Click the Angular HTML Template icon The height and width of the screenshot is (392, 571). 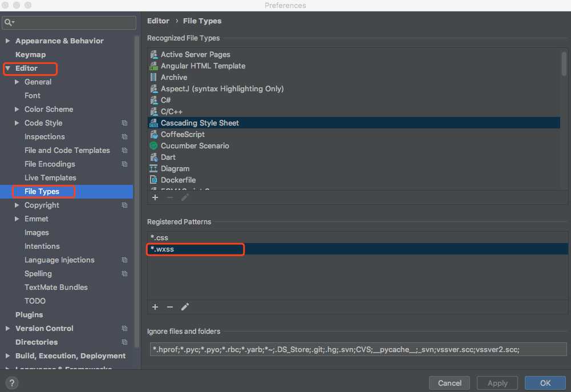click(x=153, y=66)
